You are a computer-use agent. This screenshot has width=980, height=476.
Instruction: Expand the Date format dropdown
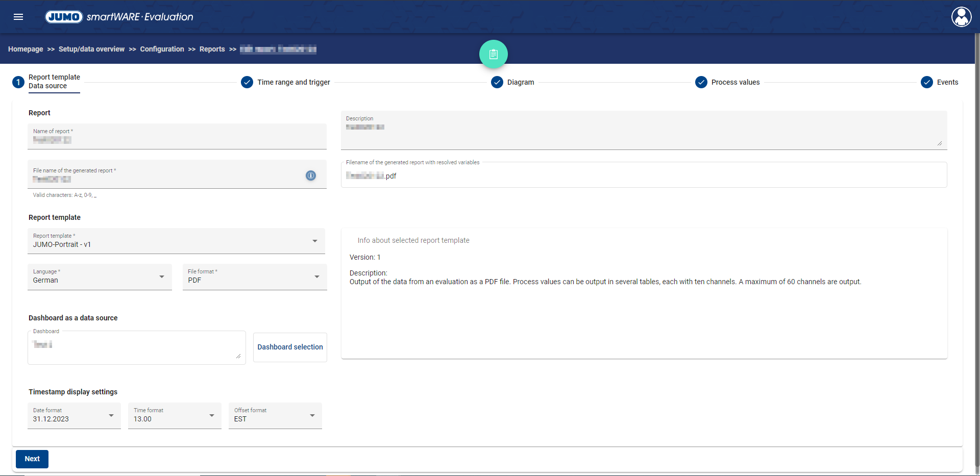74,415
